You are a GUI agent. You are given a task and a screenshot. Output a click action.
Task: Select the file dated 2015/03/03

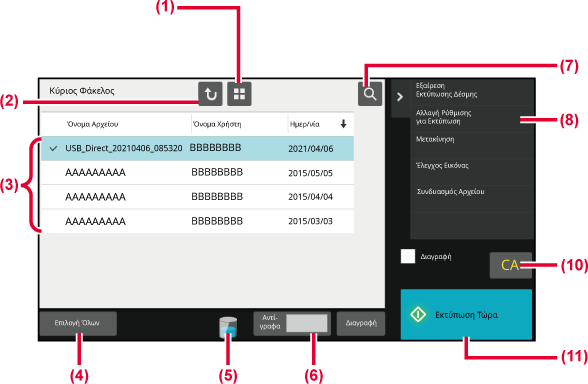pos(197,221)
